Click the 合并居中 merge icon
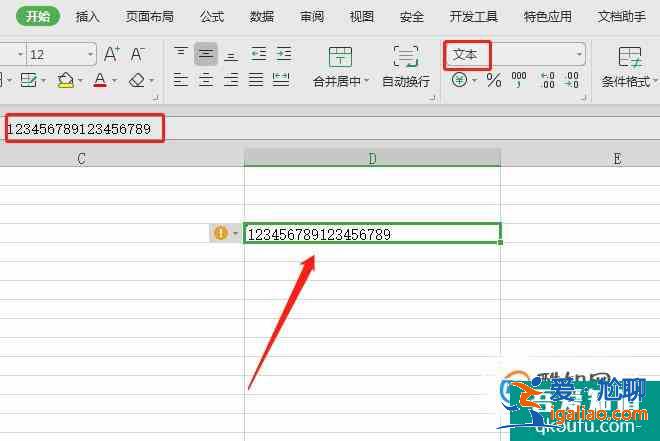This screenshot has width=660, height=441. click(340, 57)
